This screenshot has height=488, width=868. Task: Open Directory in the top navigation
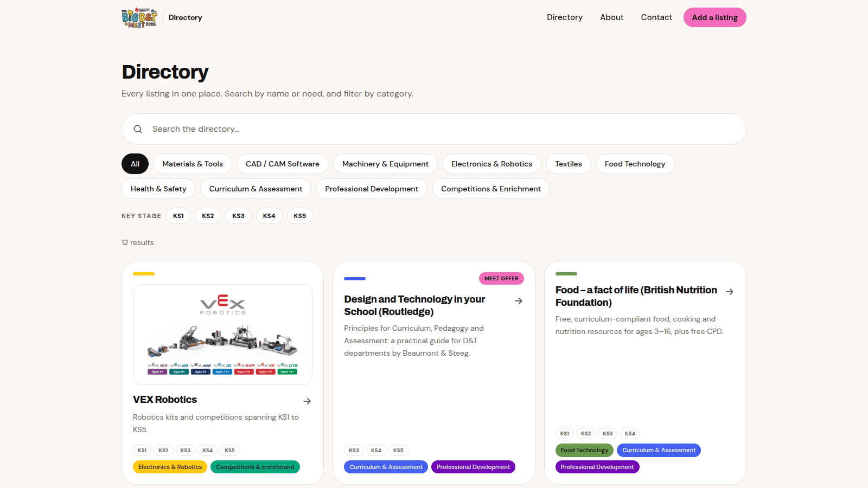[565, 17]
